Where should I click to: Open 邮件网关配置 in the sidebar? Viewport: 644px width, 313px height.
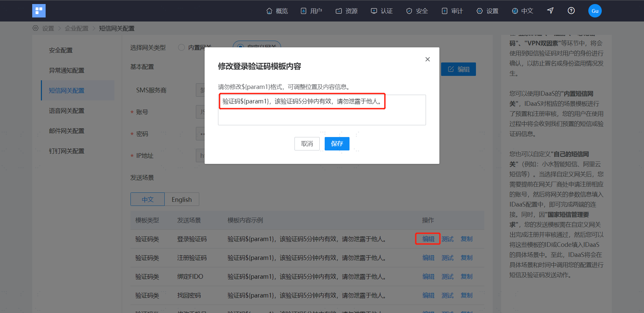(x=67, y=131)
